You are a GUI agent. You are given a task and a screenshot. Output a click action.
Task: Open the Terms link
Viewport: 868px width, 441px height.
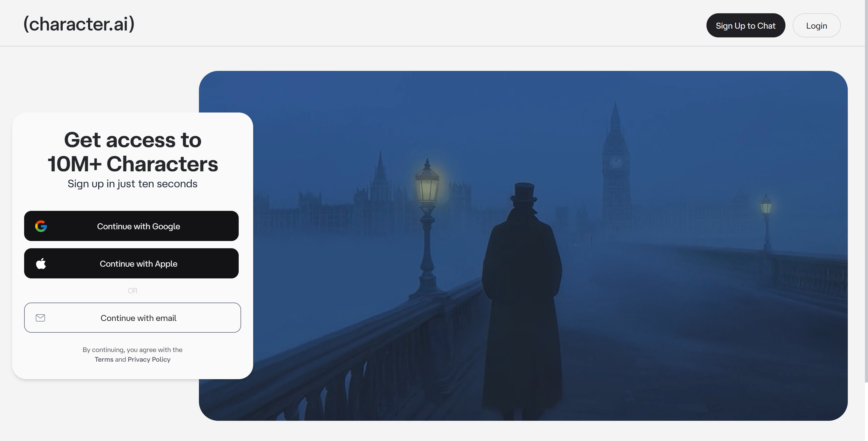coord(104,360)
